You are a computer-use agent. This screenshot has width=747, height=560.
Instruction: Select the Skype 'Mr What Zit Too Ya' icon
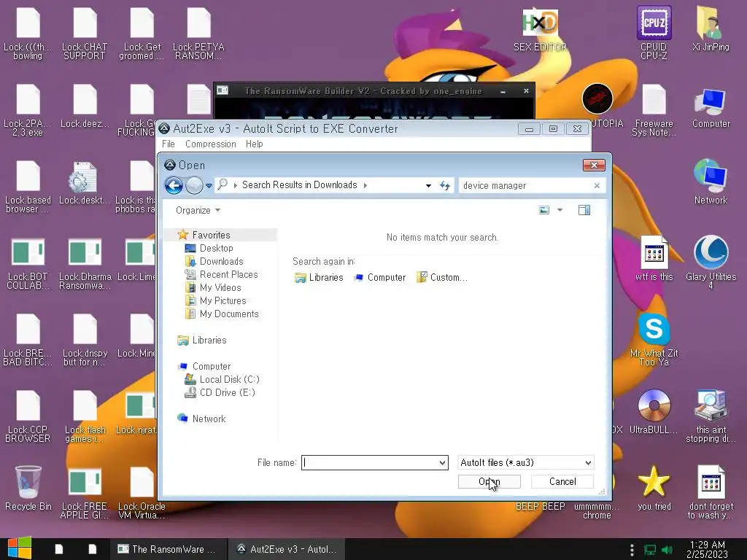[654, 339]
